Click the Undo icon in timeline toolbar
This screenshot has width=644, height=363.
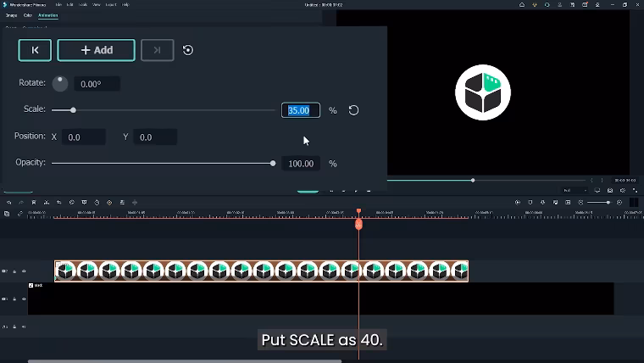pyautogui.click(x=8, y=202)
